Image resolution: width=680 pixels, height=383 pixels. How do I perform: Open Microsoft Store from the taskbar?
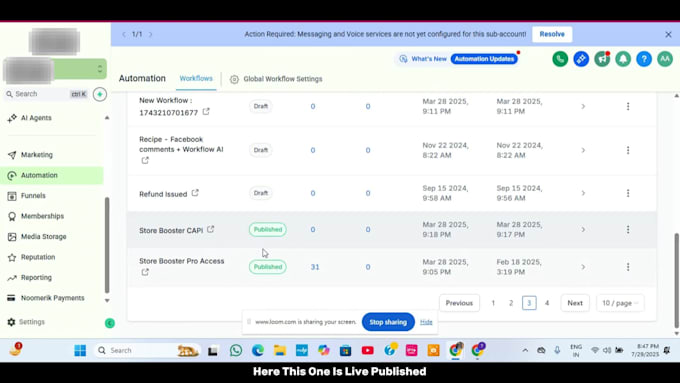[x=346, y=350]
